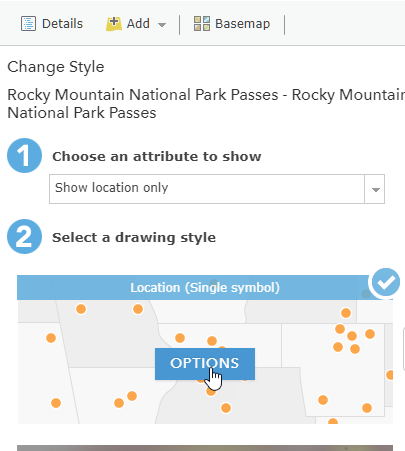Open the Basemap text label
The height and width of the screenshot is (451, 405).
[x=243, y=24]
